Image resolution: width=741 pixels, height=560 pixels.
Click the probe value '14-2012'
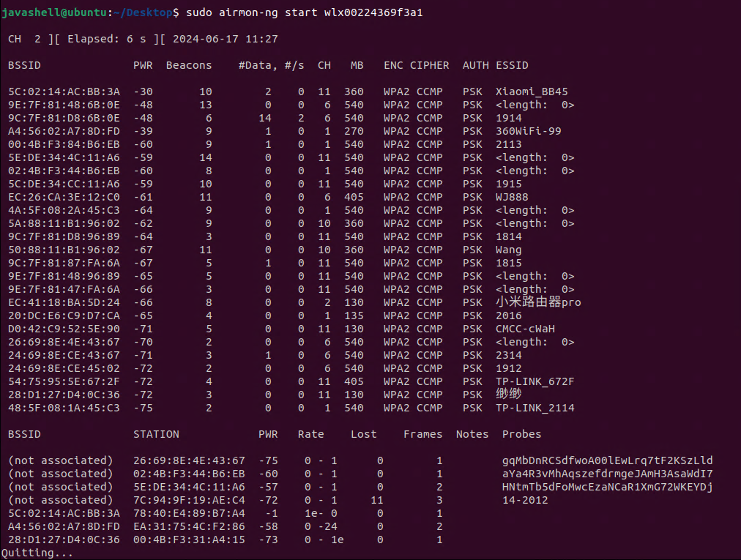[x=525, y=501]
